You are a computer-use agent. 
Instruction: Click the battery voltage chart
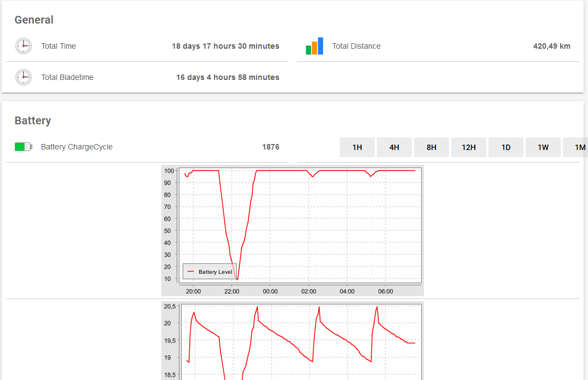click(x=293, y=341)
